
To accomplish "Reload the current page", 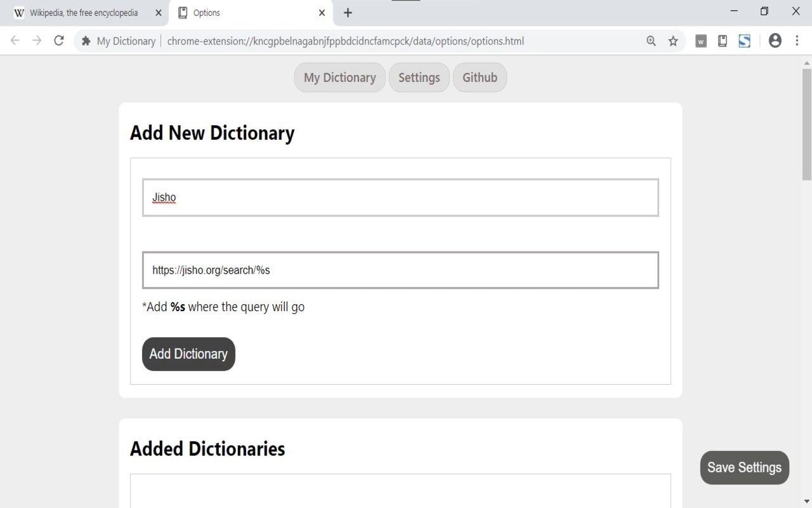I will [59, 41].
